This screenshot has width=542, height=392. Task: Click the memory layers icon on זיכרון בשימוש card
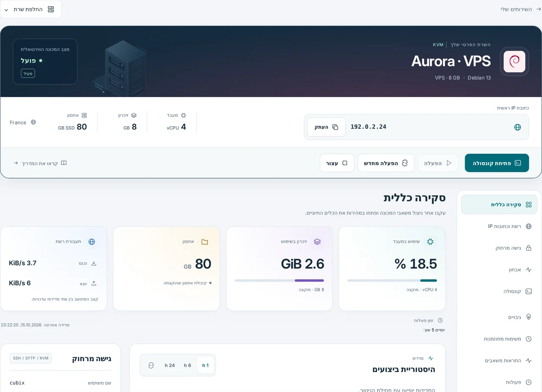coord(317,242)
